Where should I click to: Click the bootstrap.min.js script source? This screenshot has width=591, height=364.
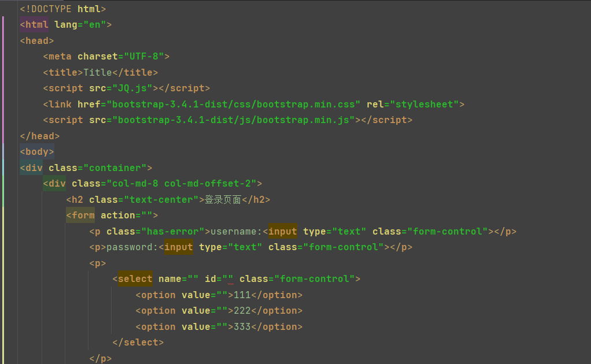pyautogui.click(x=233, y=120)
